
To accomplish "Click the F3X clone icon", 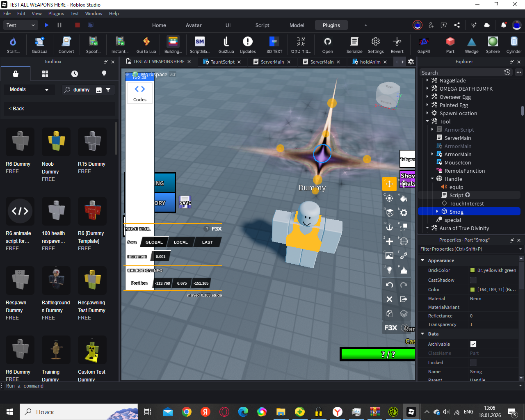I will [389, 314].
